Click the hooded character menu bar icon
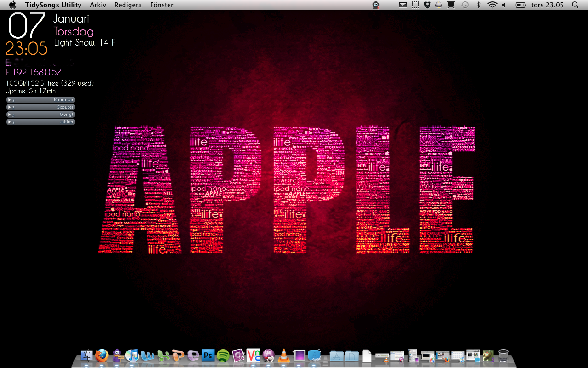Screen dimensions: 588x368 [376, 5]
